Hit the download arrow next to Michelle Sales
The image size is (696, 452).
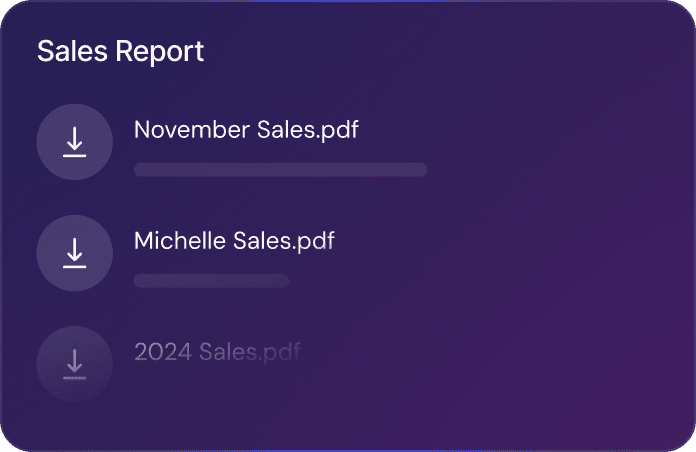(x=74, y=253)
